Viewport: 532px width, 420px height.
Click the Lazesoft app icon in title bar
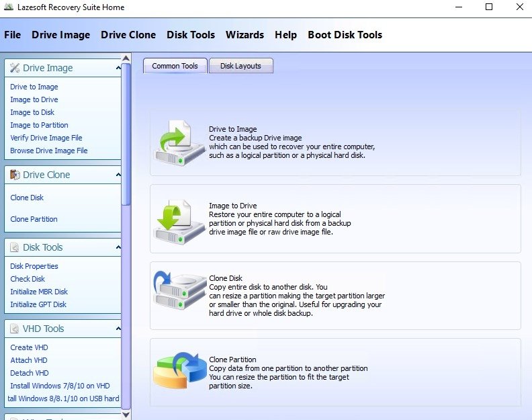(x=9, y=7)
